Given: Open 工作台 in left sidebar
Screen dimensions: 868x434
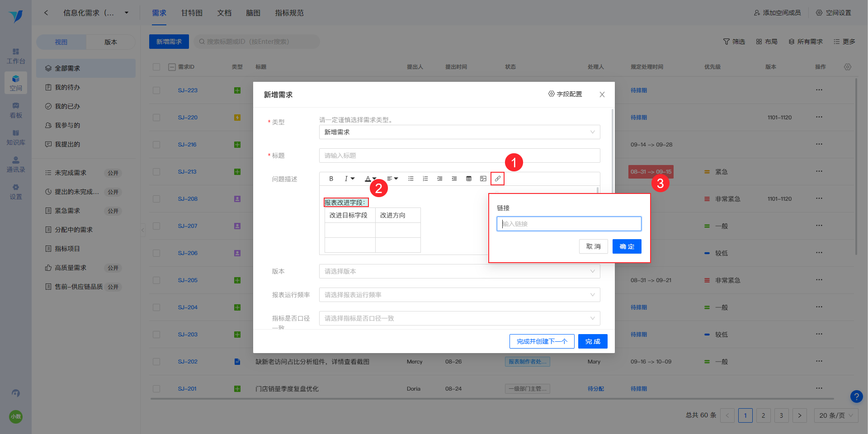Looking at the screenshot, I should click(x=16, y=56).
